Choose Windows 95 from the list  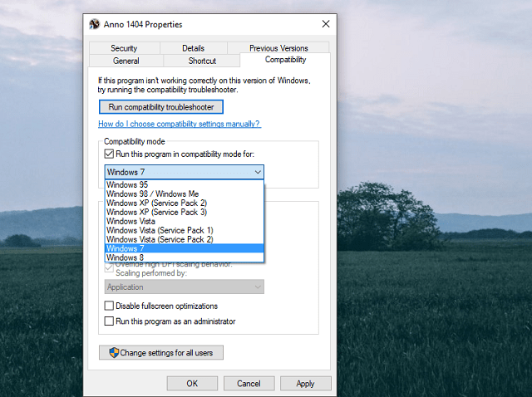[x=185, y=184]
